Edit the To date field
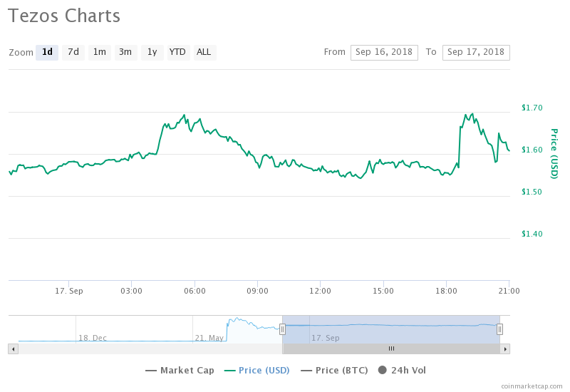 [x=476, y=52]
